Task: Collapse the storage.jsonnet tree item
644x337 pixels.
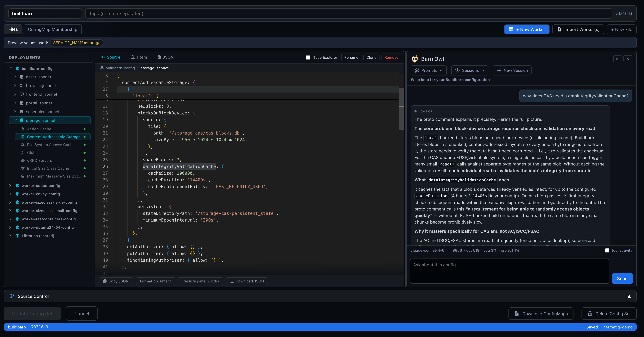Action: pos(16,120)
